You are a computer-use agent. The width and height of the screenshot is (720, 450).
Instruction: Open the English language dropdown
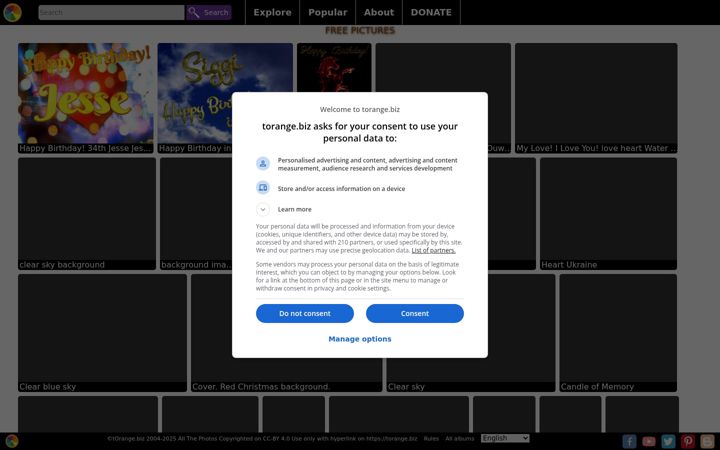pyautogui.click(x=505, y=438)
